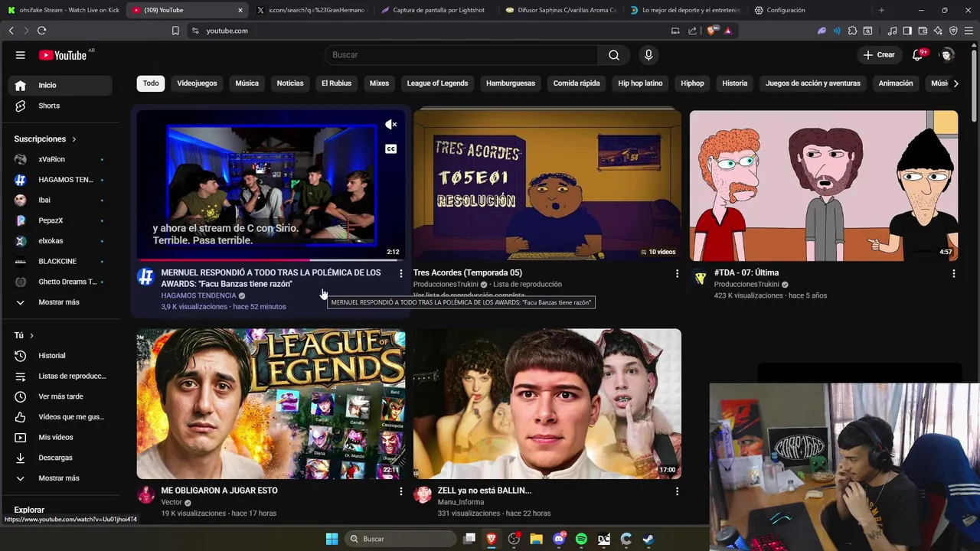Open HAGAMOS TEN... subscription in sidebar
Screen dimensions: 980x551
pos(61,180)
